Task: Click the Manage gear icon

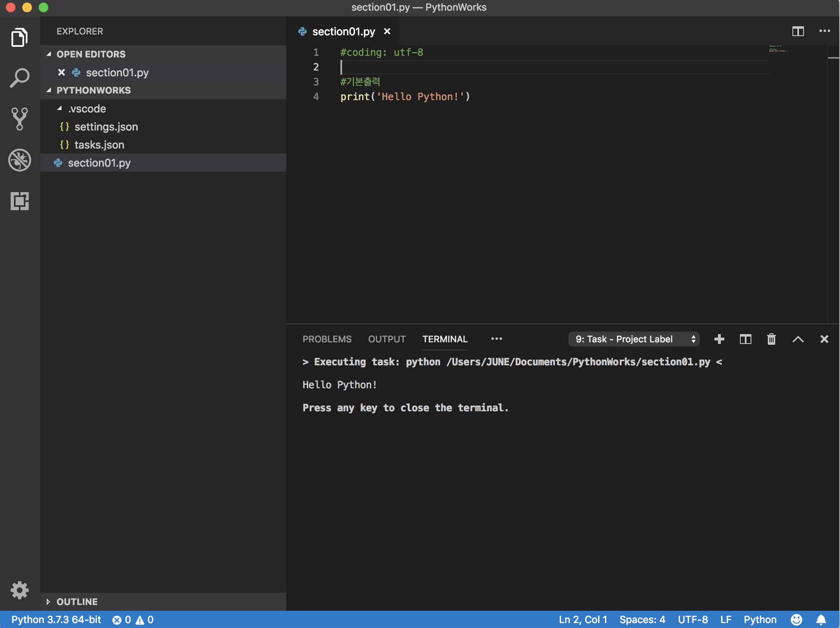Action: pyautogui.click(x=19, y=590)
